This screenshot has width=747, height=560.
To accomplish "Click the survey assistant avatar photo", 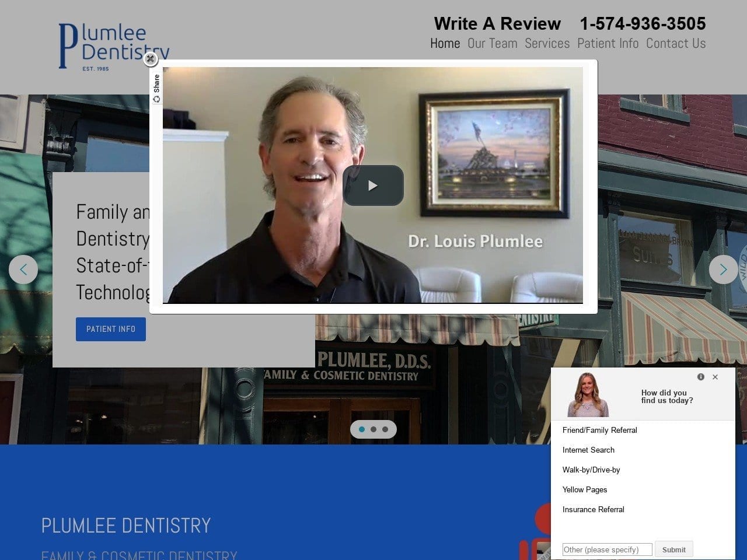I will pos(588,395).
